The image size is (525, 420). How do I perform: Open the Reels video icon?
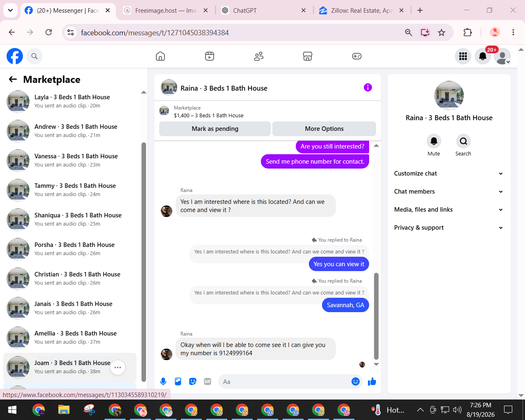coord(210,56)
